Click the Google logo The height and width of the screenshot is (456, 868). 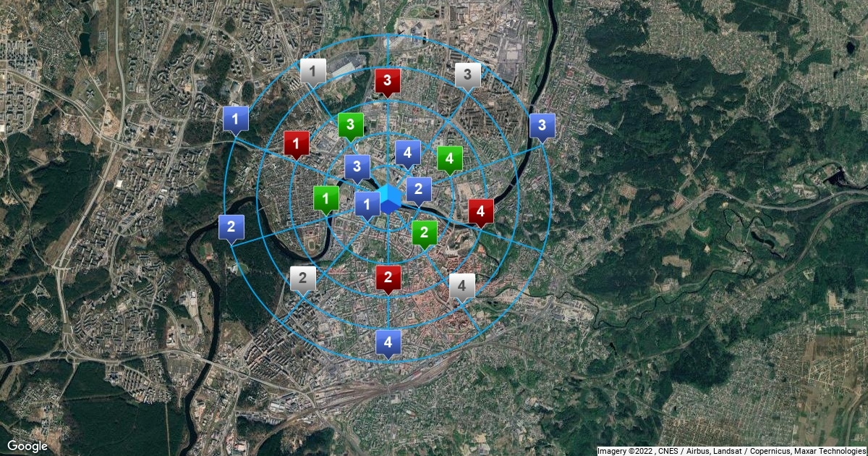[27, 446]
